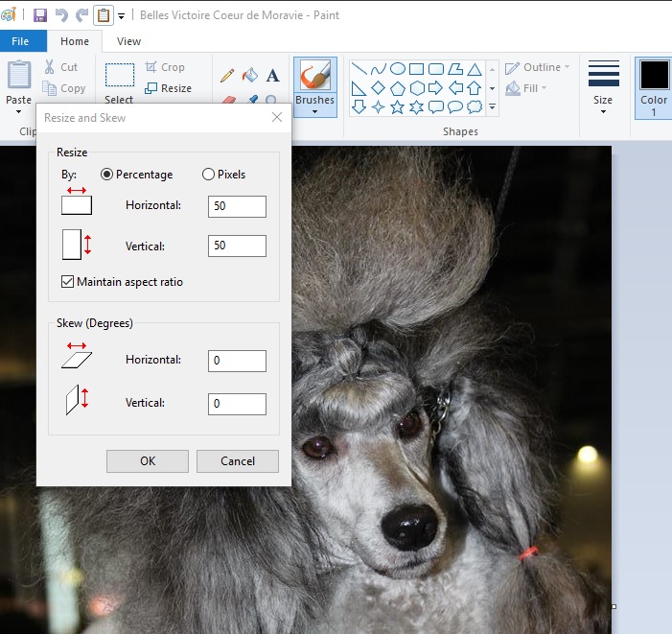The height and width of the screenshot is (634, 672).
Task: Pick the Curve shape
Action: click(x=379, y=69)
